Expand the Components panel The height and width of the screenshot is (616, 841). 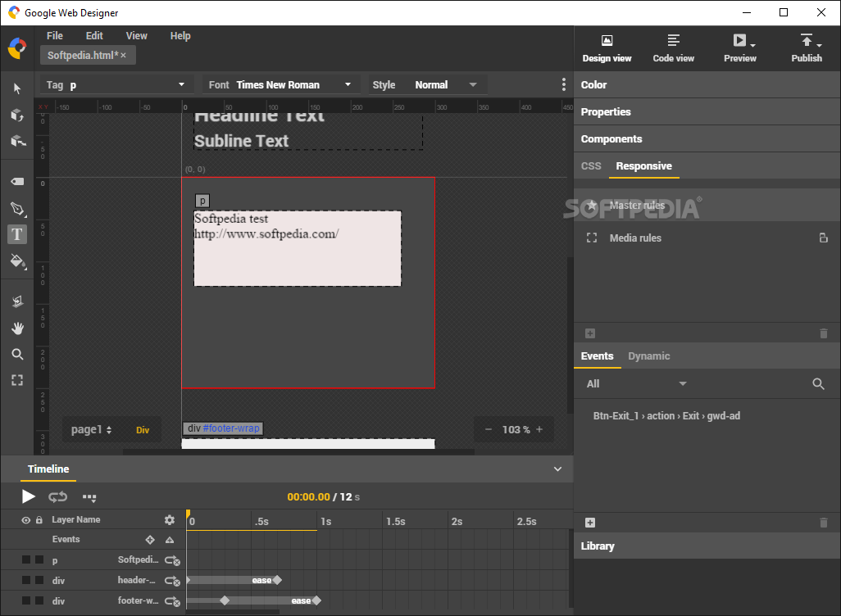[707, 139]
